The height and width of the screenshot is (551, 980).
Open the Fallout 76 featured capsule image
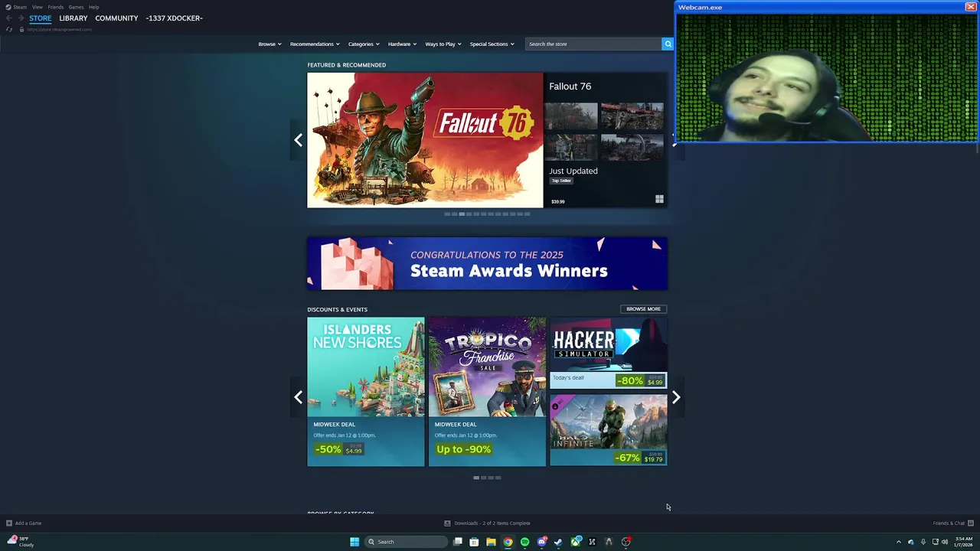pyautogui.click(x=425, y=140)
